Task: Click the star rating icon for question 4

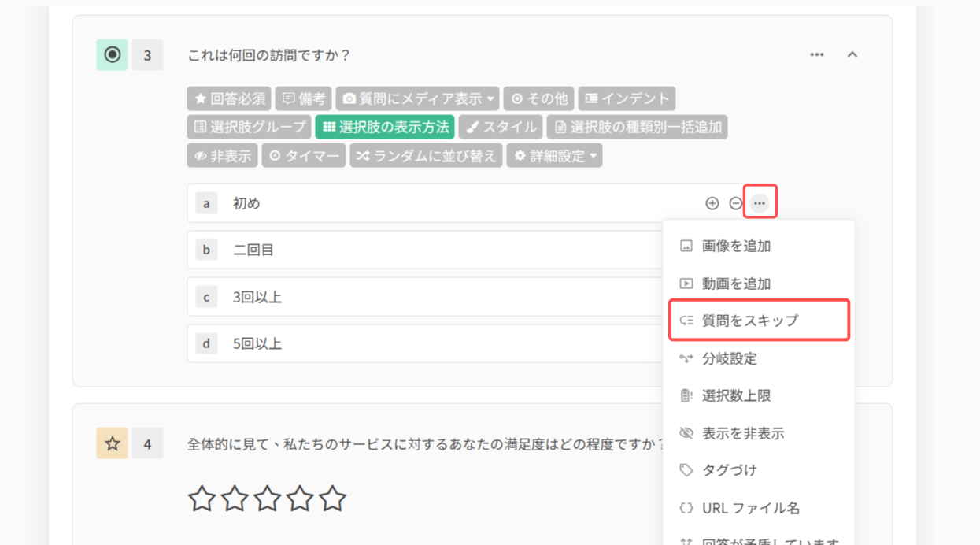Action: click(x=113, y=444)
